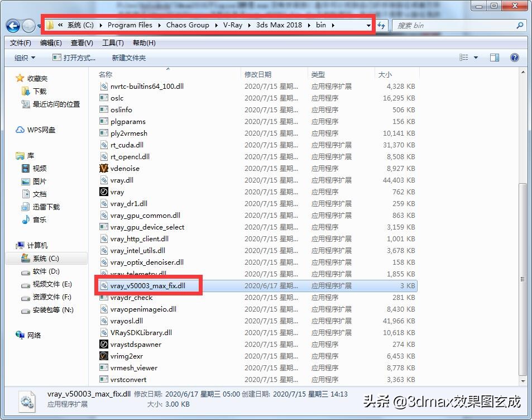Expand the view options dropdown arrow
Image resolution: width=532 pixels, height=420 pixels.
point(476,58)
